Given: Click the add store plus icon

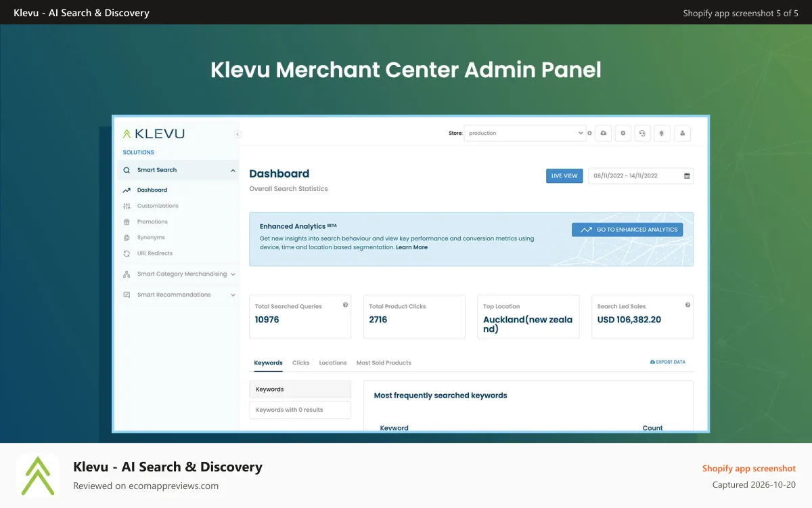Looking at the screenshot, I should click(589, 133).
